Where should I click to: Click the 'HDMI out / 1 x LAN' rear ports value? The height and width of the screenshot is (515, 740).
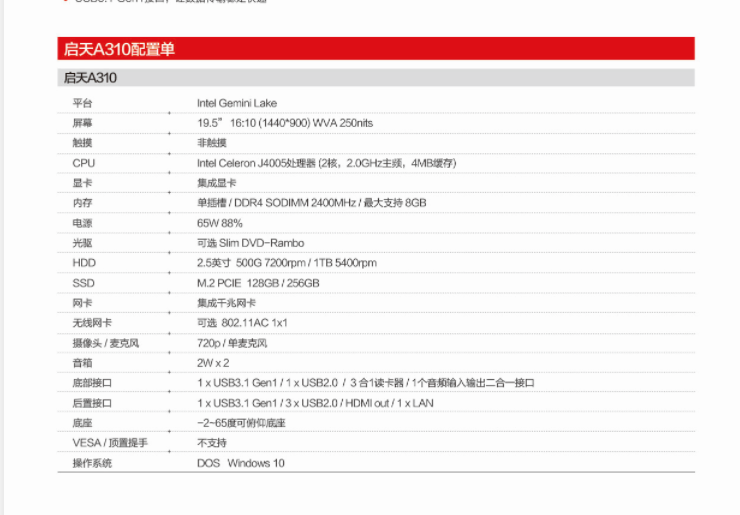click(389, 403)
